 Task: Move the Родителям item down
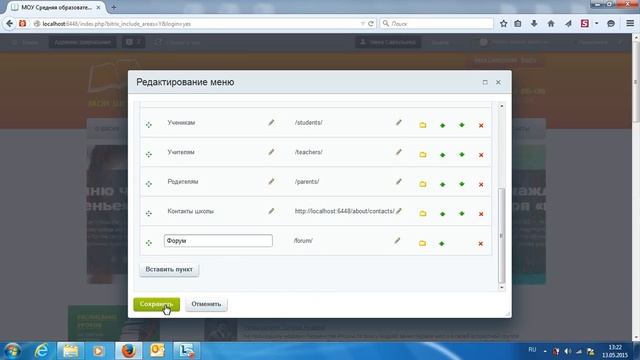[462, 184]
